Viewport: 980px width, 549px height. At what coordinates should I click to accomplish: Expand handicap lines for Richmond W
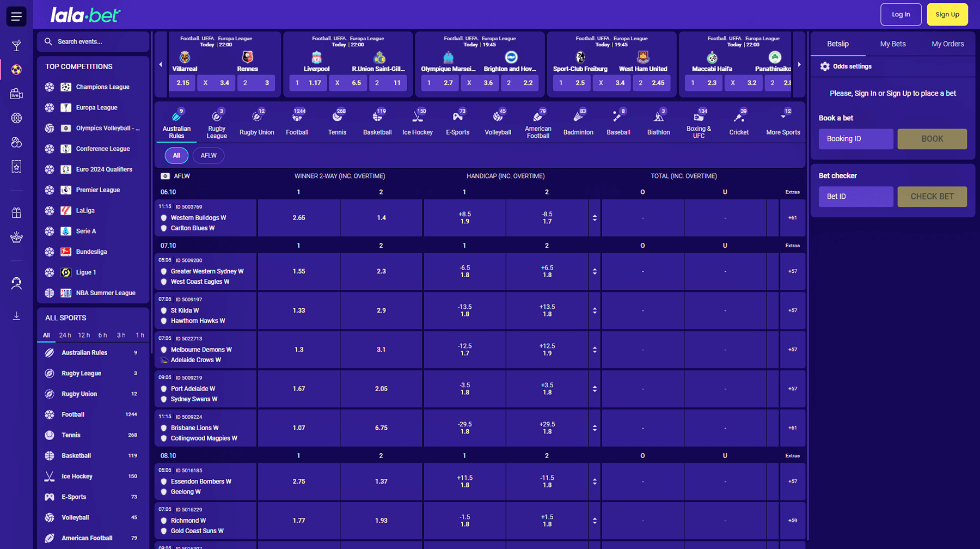click(595, 521)
